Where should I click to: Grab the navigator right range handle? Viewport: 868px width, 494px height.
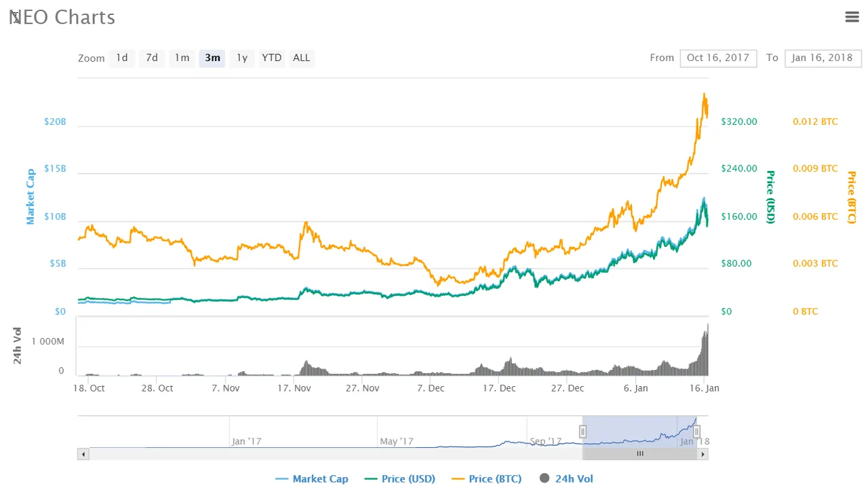coord(696,432)
